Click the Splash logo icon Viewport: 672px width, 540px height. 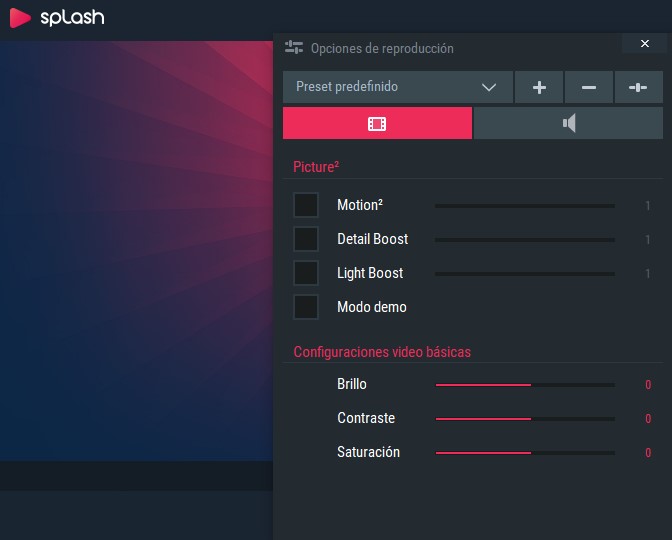coord(20,17)
